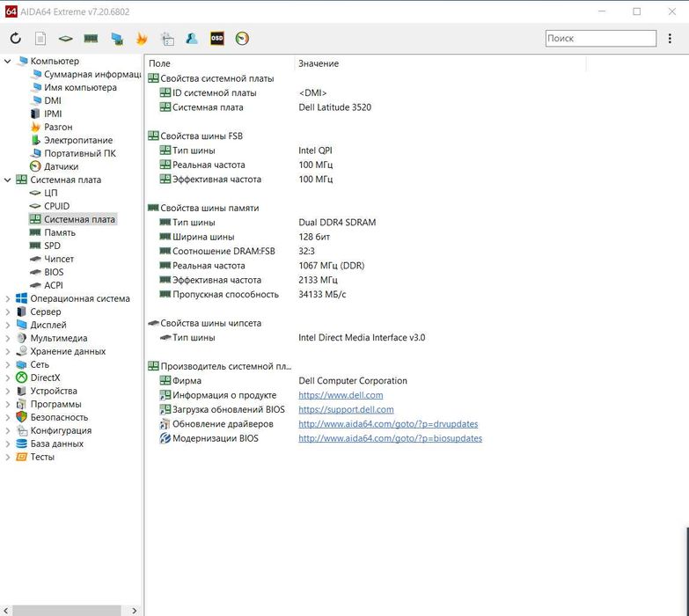Click the Тесты tree item
The height and width of the screenshot is (616, 689).
click(35, 457)
